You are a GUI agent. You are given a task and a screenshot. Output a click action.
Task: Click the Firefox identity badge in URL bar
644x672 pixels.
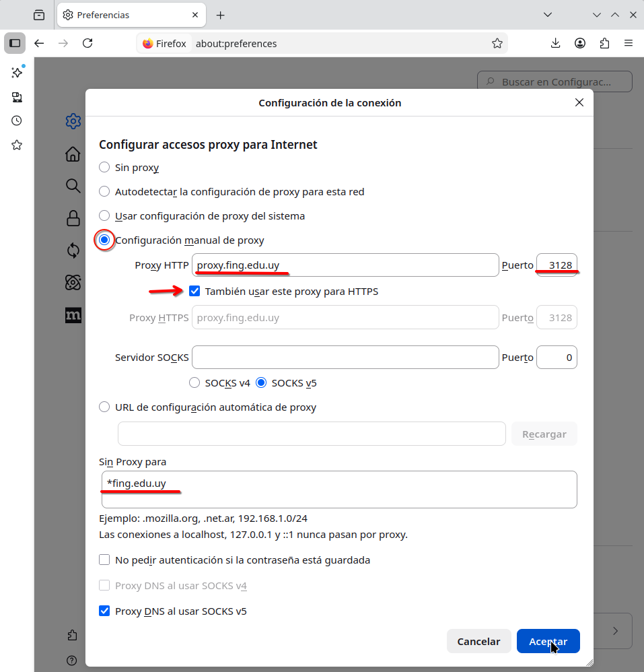click(164, 43)
